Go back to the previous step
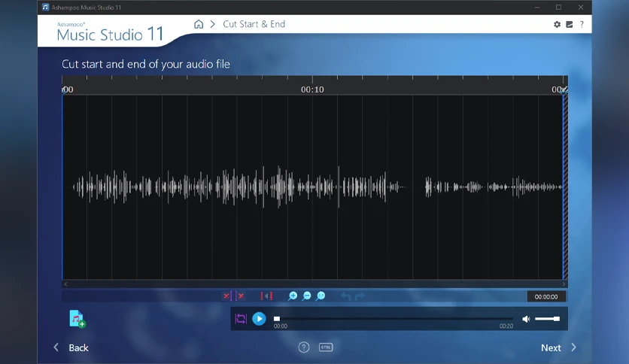Image resolution: width=629 pixels, height=364 pixels. coord(71,347)
